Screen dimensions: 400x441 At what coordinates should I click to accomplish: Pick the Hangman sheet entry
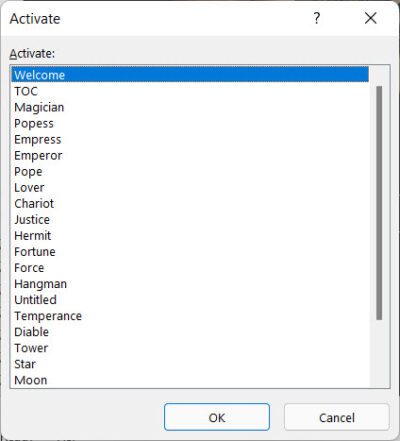click(x=190, y=284)
